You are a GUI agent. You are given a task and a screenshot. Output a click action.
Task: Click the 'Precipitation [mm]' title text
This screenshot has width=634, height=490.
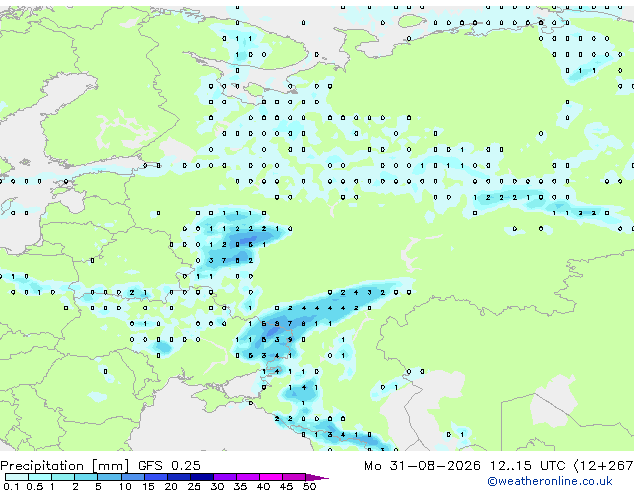(x=64, y=466)
